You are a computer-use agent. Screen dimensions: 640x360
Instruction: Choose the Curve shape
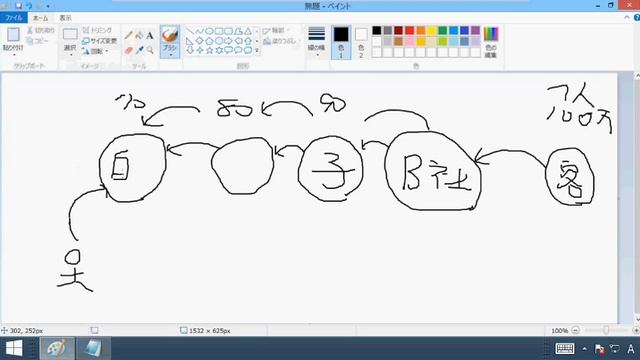coord(199,31)
